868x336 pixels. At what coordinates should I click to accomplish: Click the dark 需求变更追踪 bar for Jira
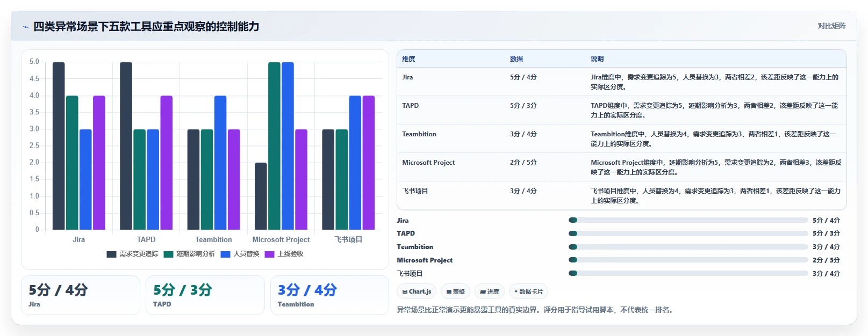pos(59,146)
